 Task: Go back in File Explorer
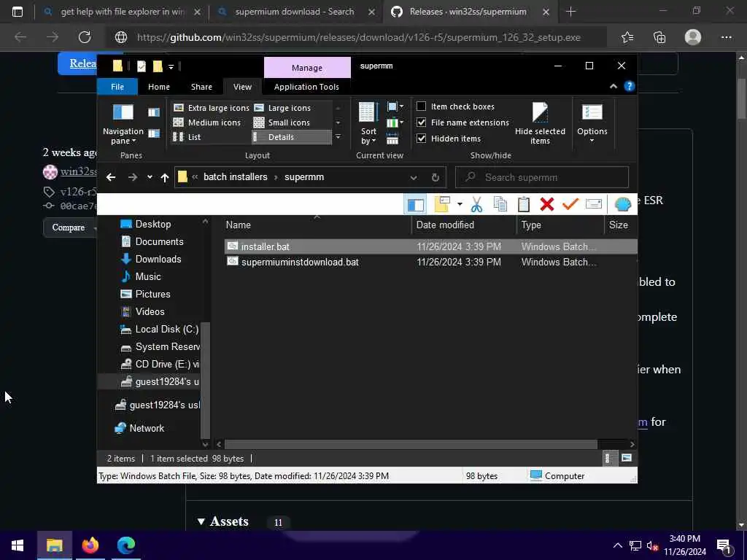(111, 177)
